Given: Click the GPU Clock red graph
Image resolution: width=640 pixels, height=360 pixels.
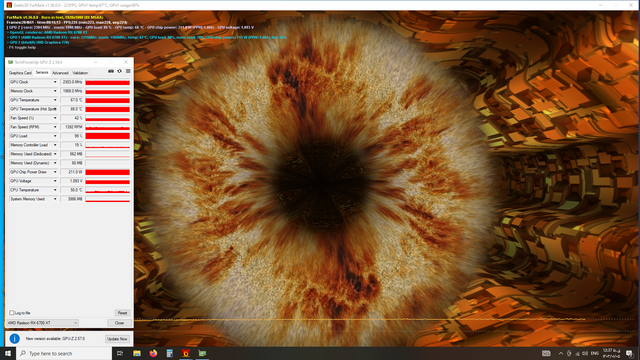Looking at the screenshot, I should (107, 82).
